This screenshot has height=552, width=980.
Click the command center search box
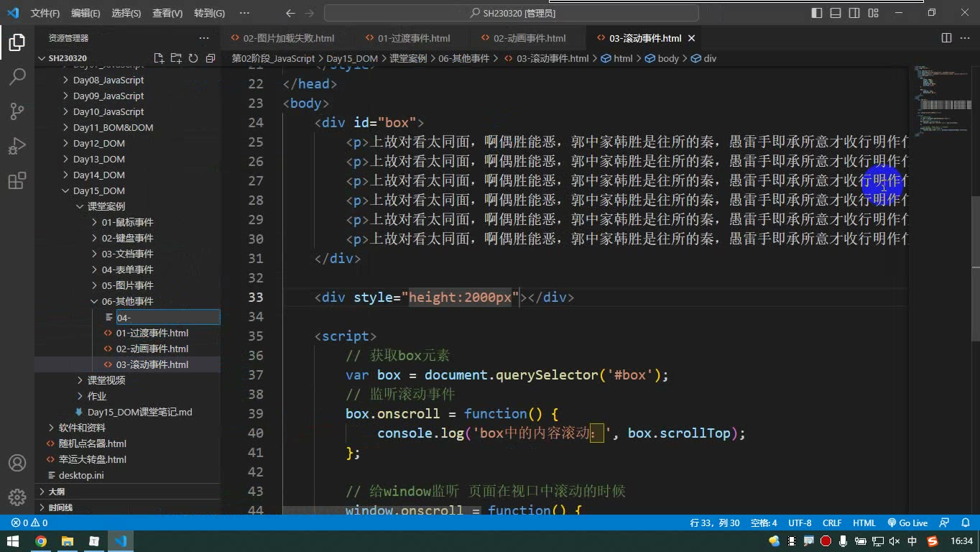[512, 13]
